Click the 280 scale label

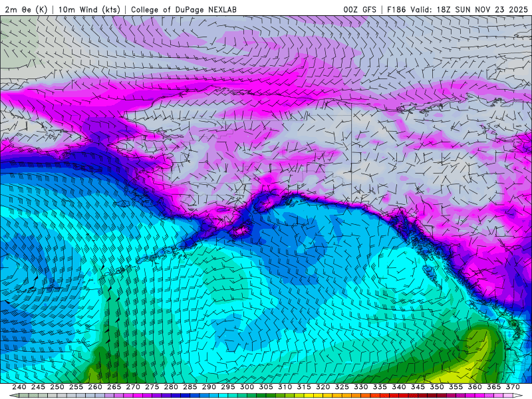pyautogui.click(x=171, y=387)
